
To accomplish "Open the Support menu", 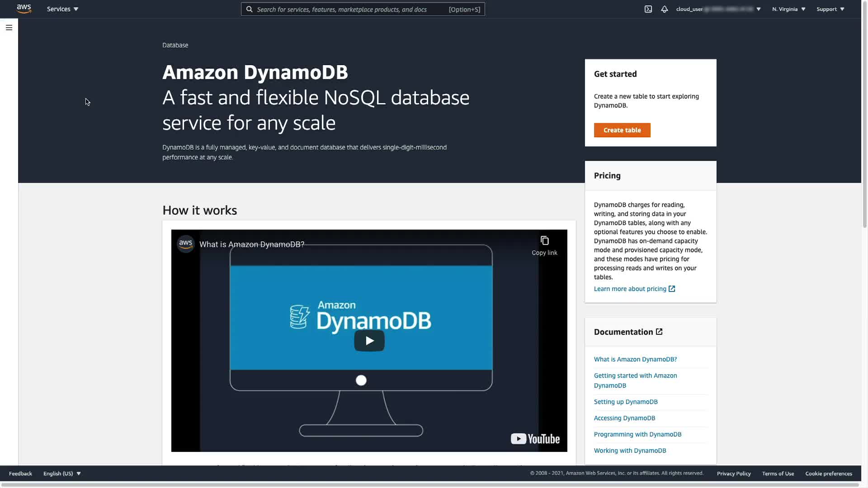I will coord(830,9).
